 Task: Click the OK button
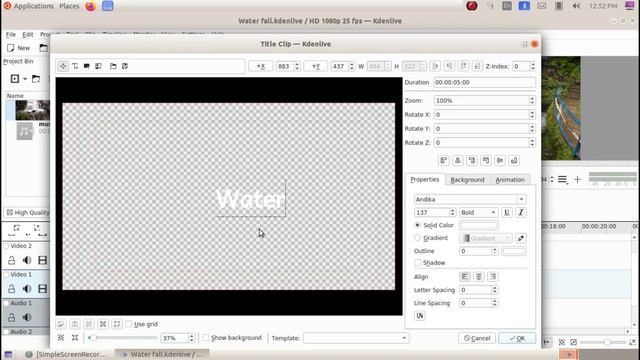(x=517, y=338)
